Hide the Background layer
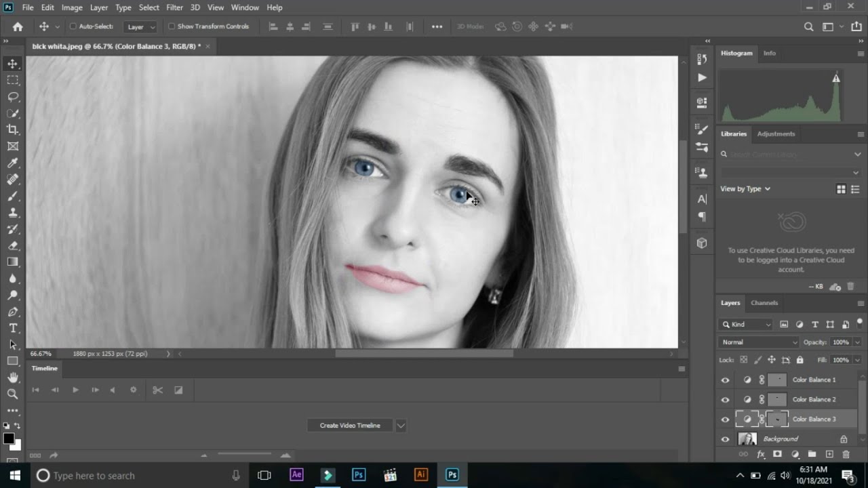This screenshot has height=488, width=868. pos(725,439)
